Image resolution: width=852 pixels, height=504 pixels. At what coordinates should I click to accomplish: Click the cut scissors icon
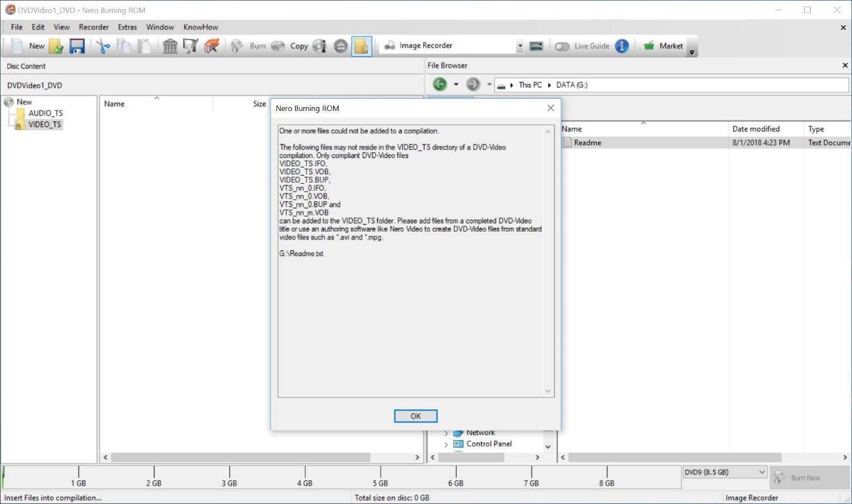pos(103,46)
